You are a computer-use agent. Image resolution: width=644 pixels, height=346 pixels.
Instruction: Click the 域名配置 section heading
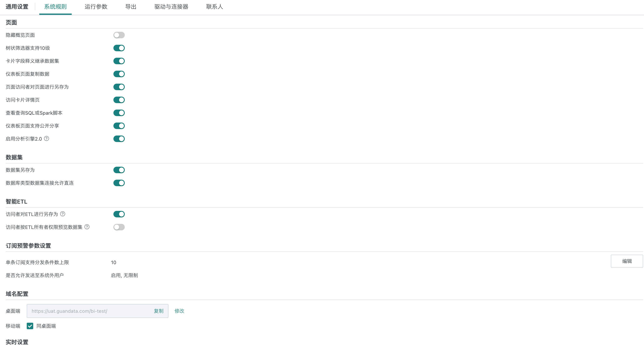coord(17,294)
